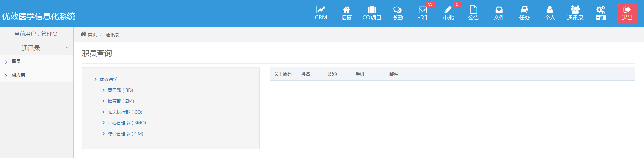The width and height of the screenshot is (644, 158).
Task: Click the red 退出 logout button
Action: click(627, 14)
